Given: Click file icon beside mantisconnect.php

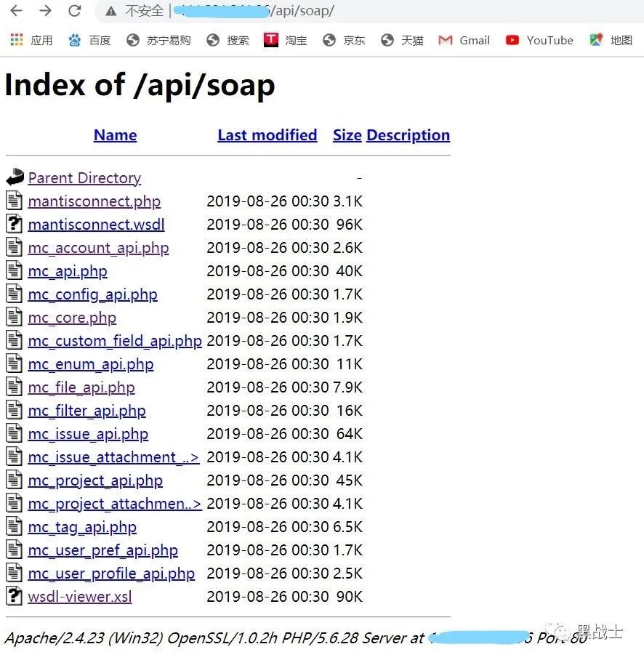Looking at the screenshot, I should (x=14, y=201).
